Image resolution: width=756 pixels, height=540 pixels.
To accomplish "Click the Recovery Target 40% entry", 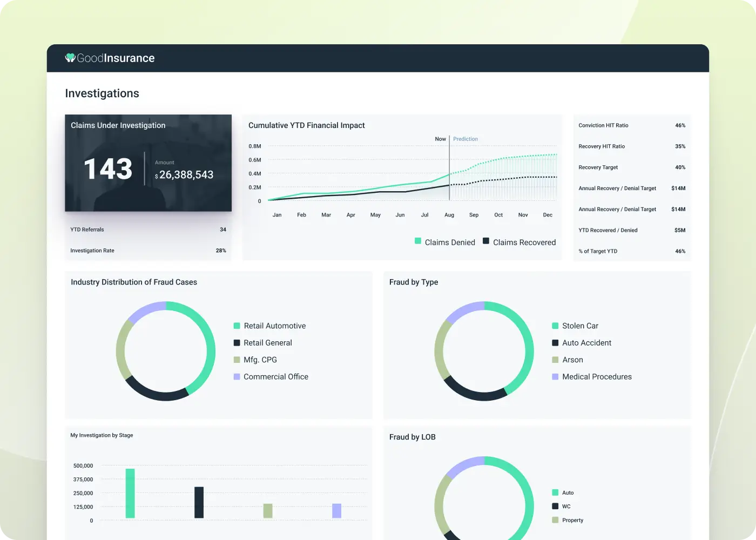I will point(632,167).
